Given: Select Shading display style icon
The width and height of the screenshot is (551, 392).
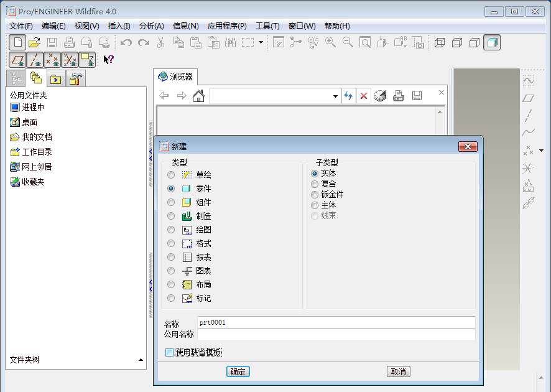Looking at the screenshot, I should pyautogui.click(x=492, y=43).
